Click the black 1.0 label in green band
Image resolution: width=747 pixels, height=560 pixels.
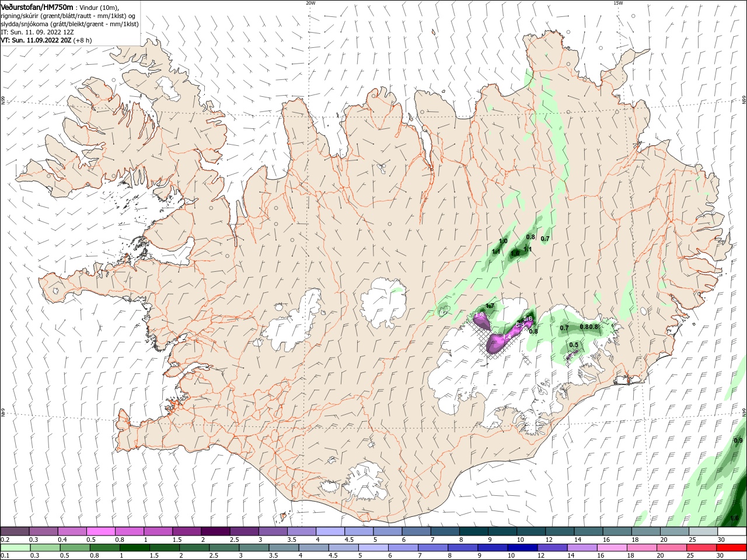click(x=503, y=241)
